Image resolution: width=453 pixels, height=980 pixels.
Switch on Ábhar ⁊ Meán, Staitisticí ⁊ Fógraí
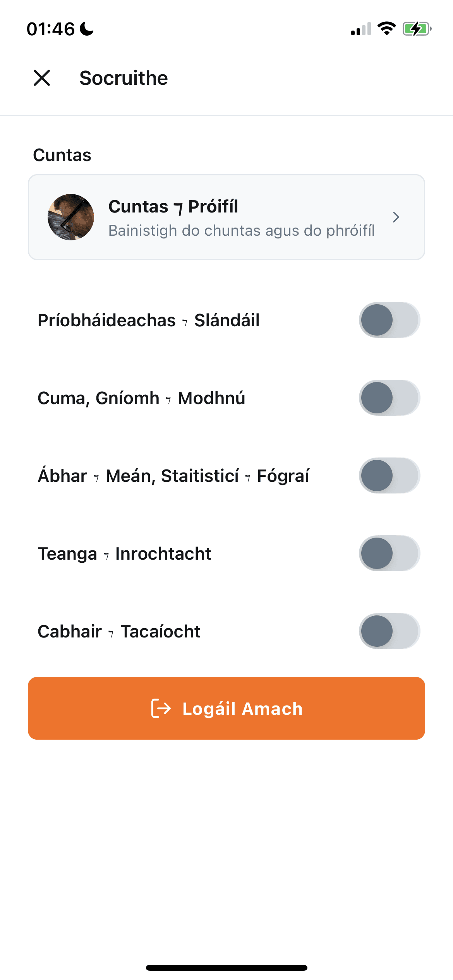(x=390, y=476)
